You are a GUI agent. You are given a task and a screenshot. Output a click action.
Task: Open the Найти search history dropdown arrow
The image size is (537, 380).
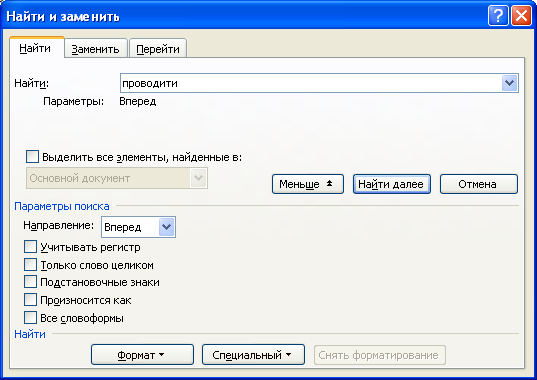pos(510,83)
